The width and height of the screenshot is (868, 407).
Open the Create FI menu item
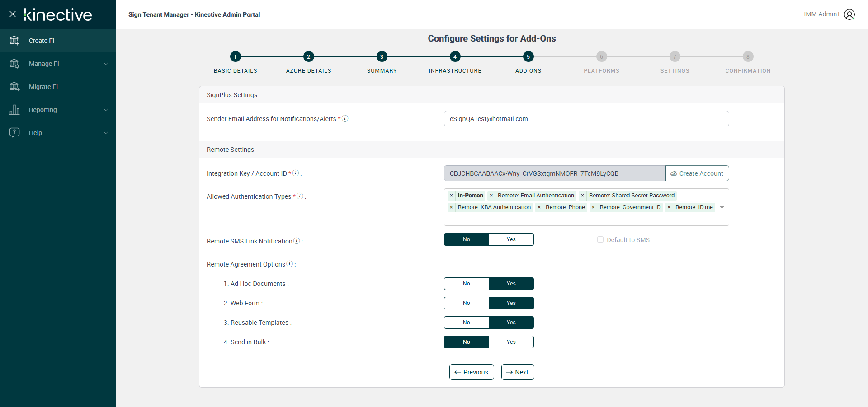pyautogui.click(x=58, y=41)
